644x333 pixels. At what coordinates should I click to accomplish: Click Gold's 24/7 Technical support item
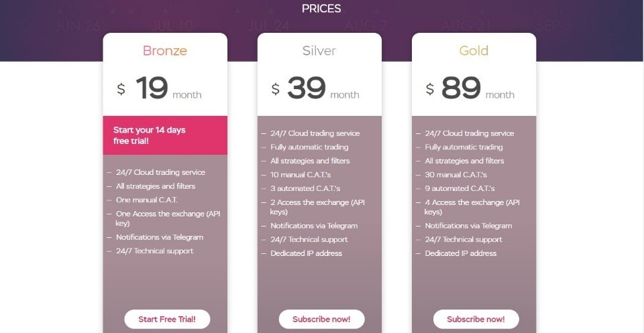click(464, 239)
